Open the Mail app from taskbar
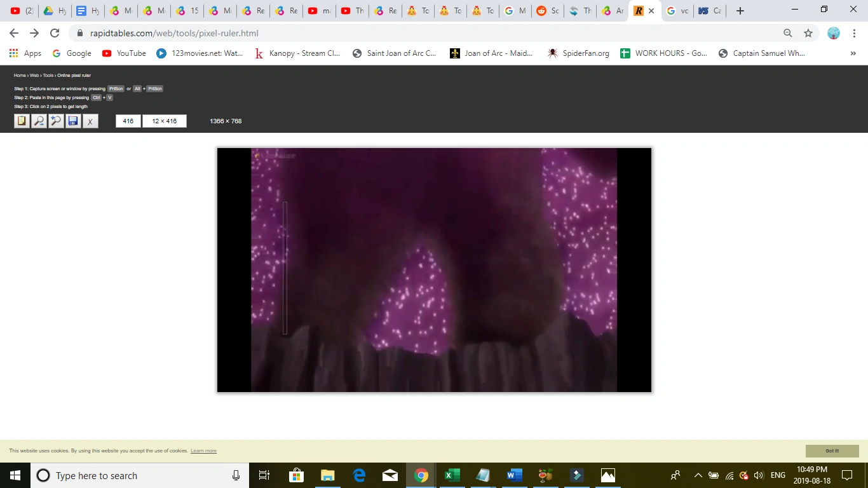This screenshot has height=488, width=868. point(390,475)
